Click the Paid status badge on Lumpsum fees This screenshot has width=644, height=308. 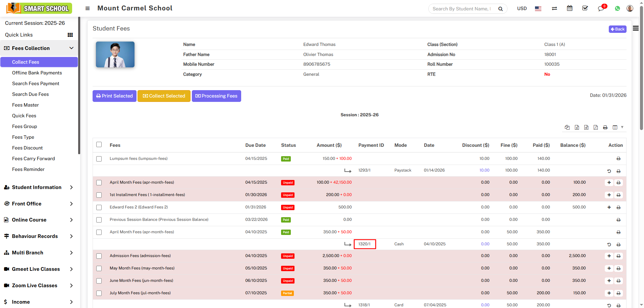286,159
